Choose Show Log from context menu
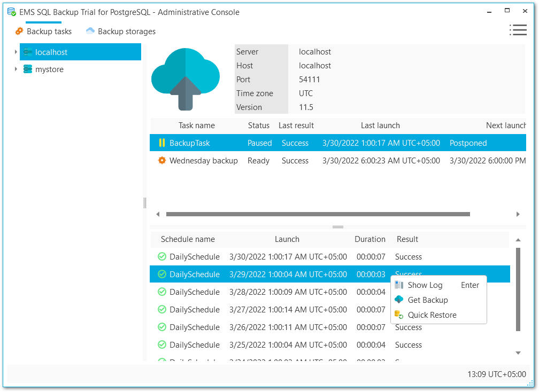The height and width of the screenshot is (392, 539). pyautogui.click(x=425, y=285)
